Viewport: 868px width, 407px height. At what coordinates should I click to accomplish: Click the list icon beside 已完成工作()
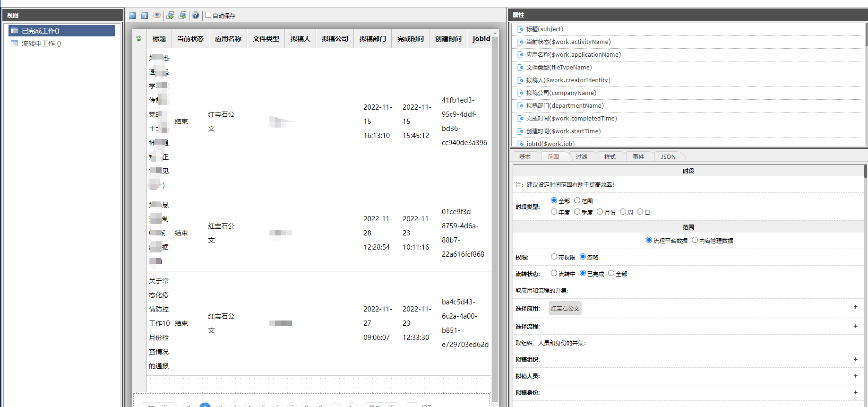click(15, 31)
